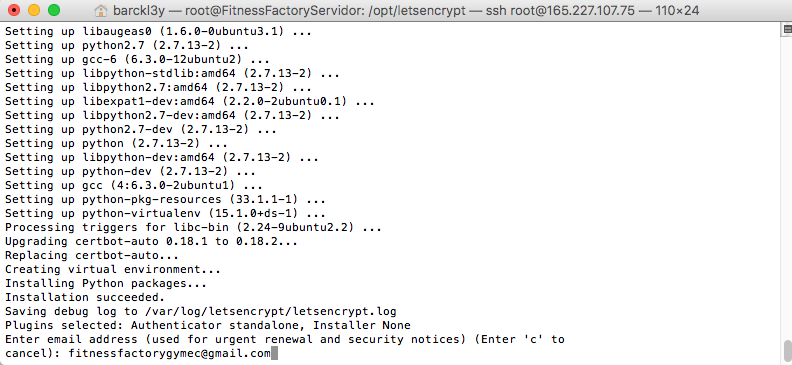The image size is (792, 365).
Task: Click the green full screen button
Action: [54, 10]
